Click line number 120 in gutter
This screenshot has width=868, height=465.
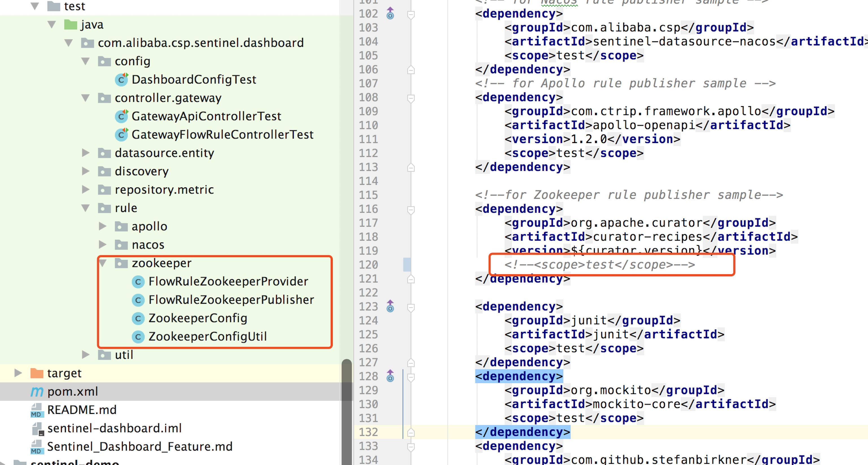pos(368,265)
